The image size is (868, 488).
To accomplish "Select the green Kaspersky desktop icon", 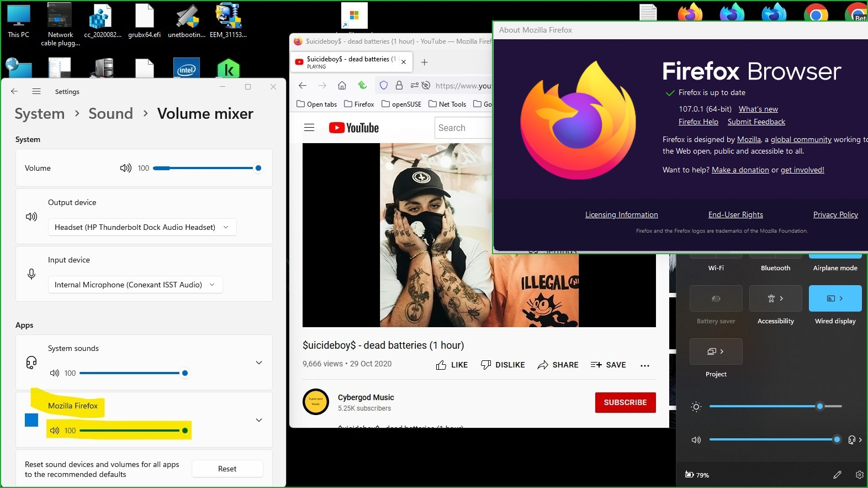I will click(229, 69).
